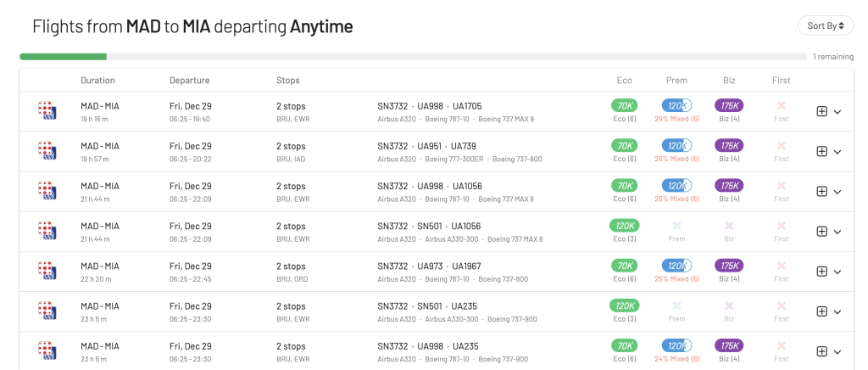
Task: Click the '19 h 57 m' duration text
Action: pyautogui.click(x=95, y=159)
